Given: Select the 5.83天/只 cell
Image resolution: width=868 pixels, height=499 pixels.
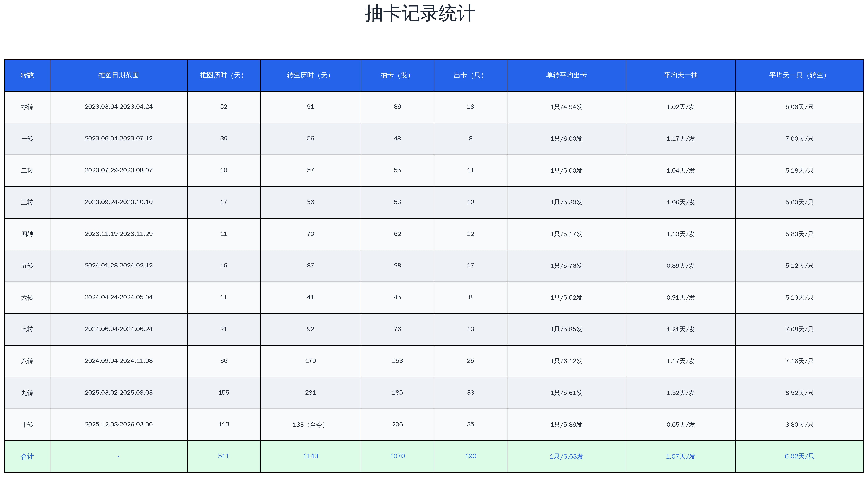Looking at the screenshot, I should click(x=800, y=234).
